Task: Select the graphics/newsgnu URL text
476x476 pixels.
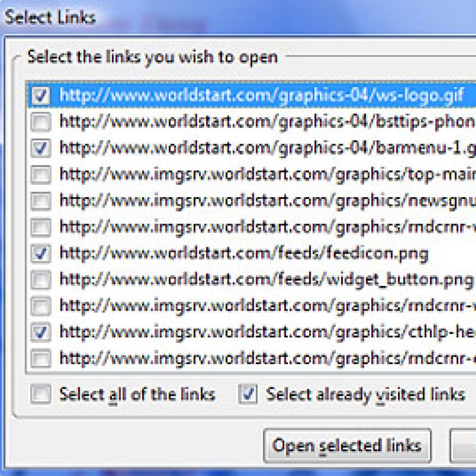Action: point(267,201)
